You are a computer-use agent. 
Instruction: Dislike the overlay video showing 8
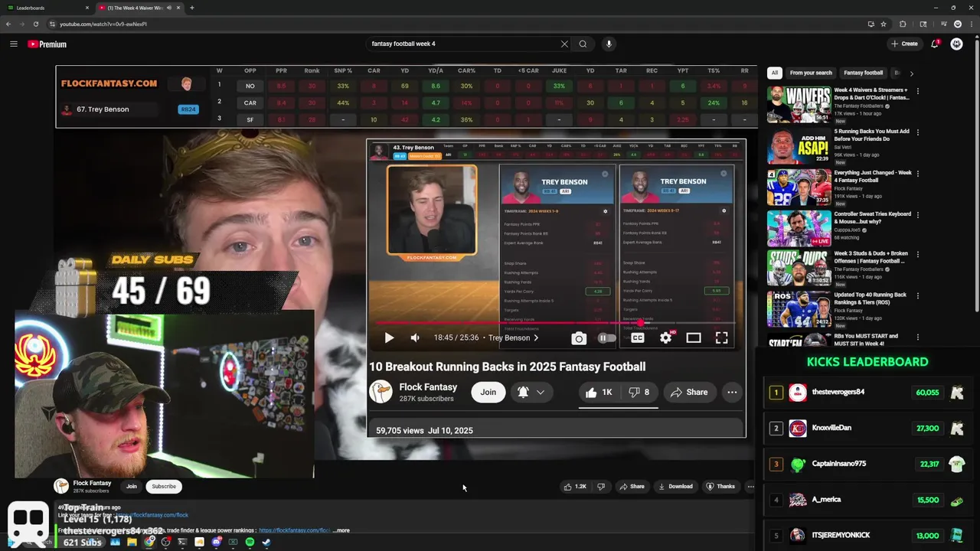(x=639, y=392)
